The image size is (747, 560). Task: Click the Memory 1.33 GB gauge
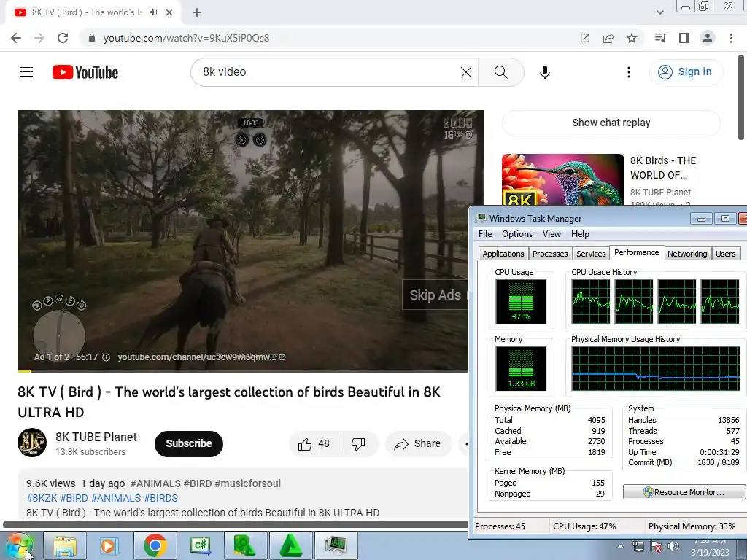pos(521,368)
